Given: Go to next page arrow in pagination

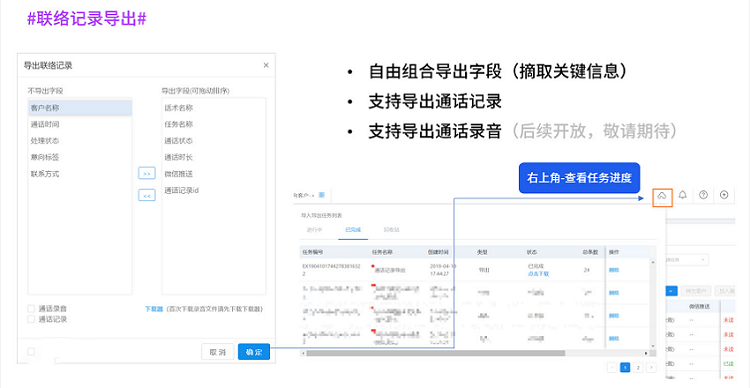Looking at the screenshot, I should pyautogui.click(x=651, y=367).
